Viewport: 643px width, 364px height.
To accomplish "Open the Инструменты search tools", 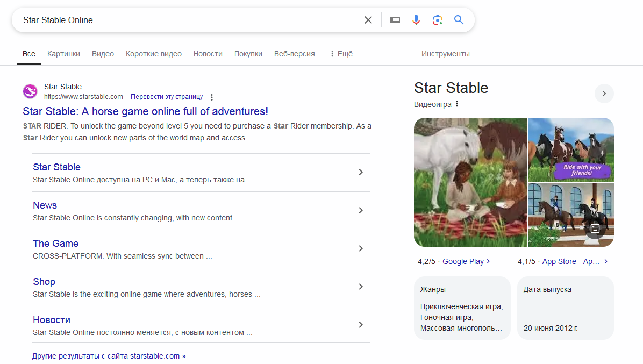I will [x=445, y=54].
